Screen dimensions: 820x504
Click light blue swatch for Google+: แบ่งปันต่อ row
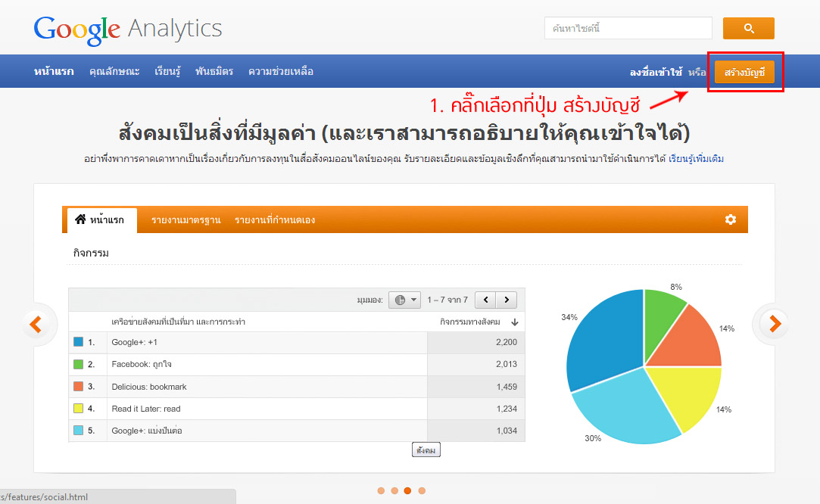pyautogui.click(x=79, y=431)
